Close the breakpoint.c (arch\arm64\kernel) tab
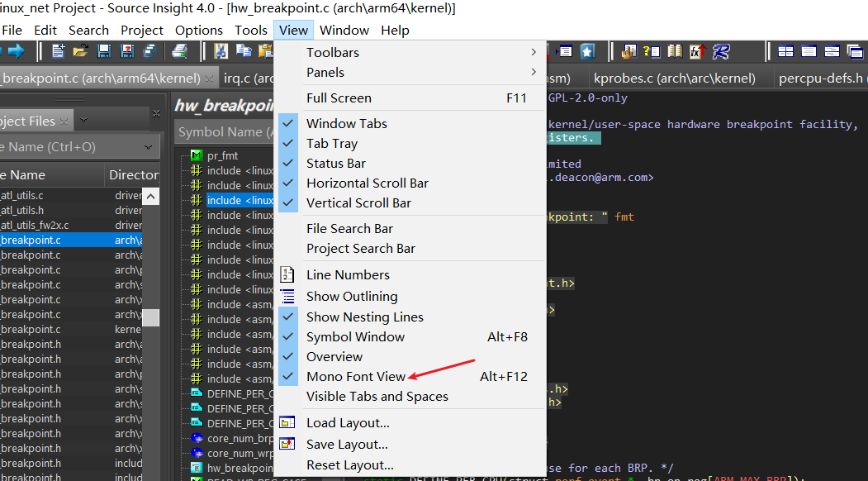This screenshot has height=481, width=868. [x=209, y=79]
